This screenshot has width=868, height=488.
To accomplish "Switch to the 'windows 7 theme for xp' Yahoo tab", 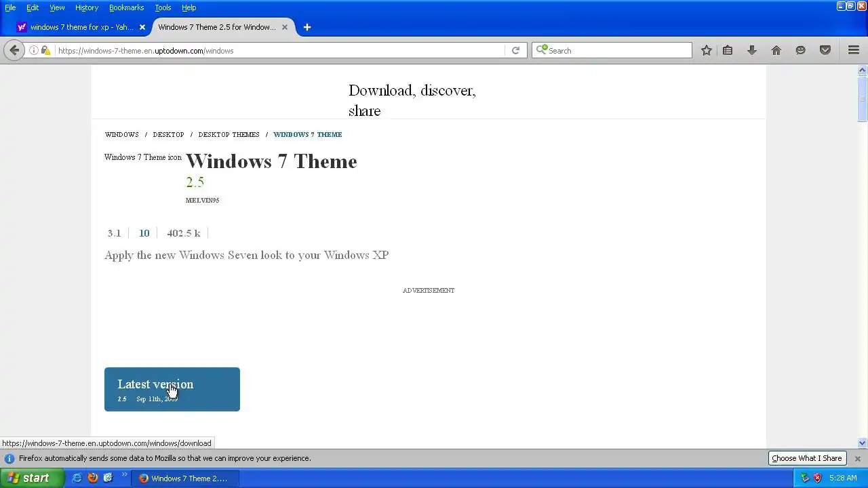I will pyautogui.click(x=82, y=27).
